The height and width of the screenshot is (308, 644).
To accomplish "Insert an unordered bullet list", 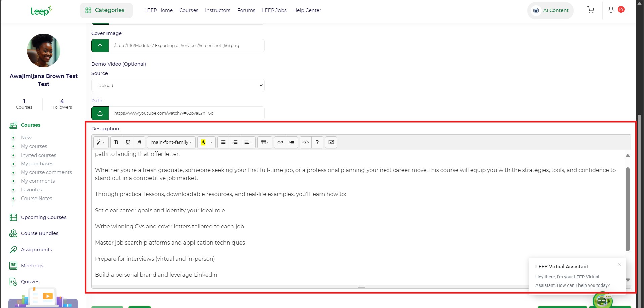I will (223, 142).
